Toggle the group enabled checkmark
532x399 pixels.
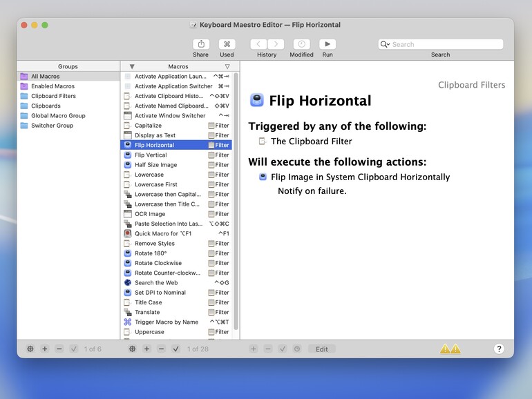(74, 349)
